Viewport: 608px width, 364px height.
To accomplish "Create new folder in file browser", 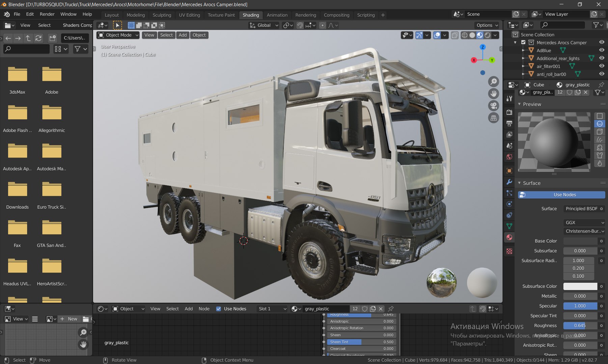I will tap(52, 38).
